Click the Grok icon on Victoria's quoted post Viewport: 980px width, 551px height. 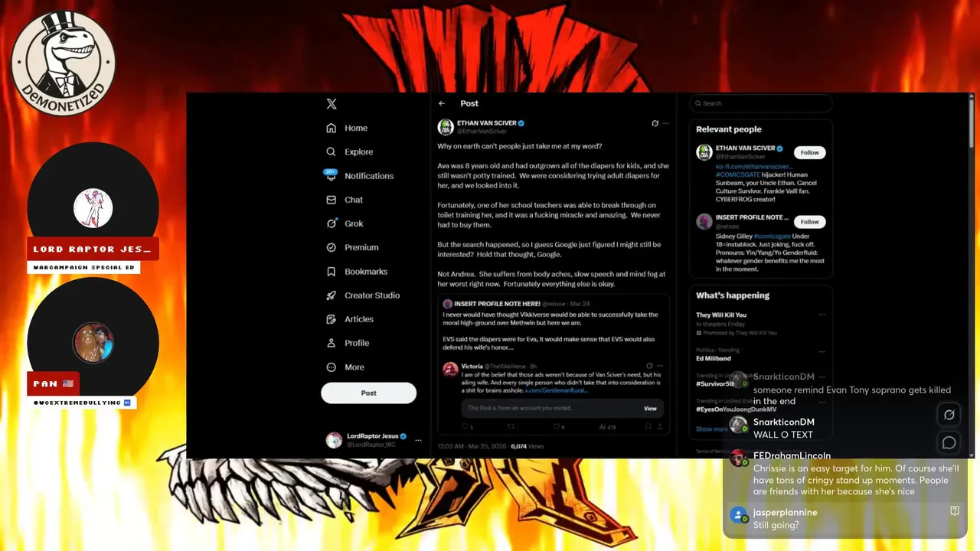coord(649,366)
